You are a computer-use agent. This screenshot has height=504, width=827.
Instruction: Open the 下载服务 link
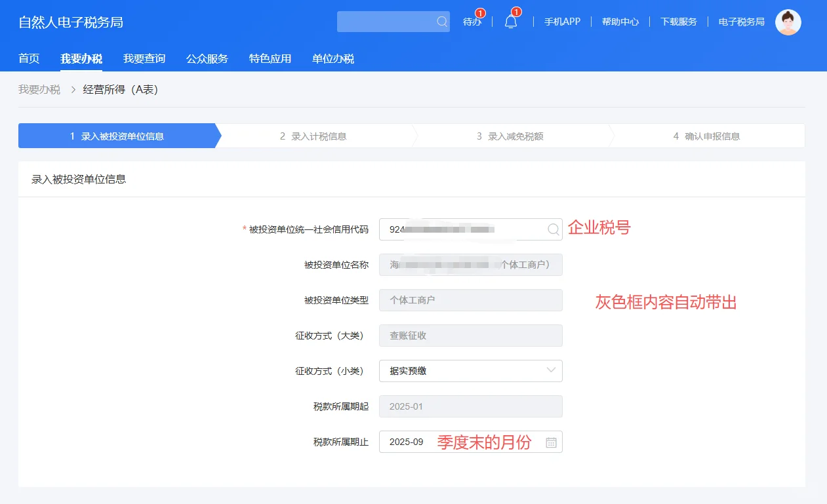pyautogui.click(x=679, y=22)
